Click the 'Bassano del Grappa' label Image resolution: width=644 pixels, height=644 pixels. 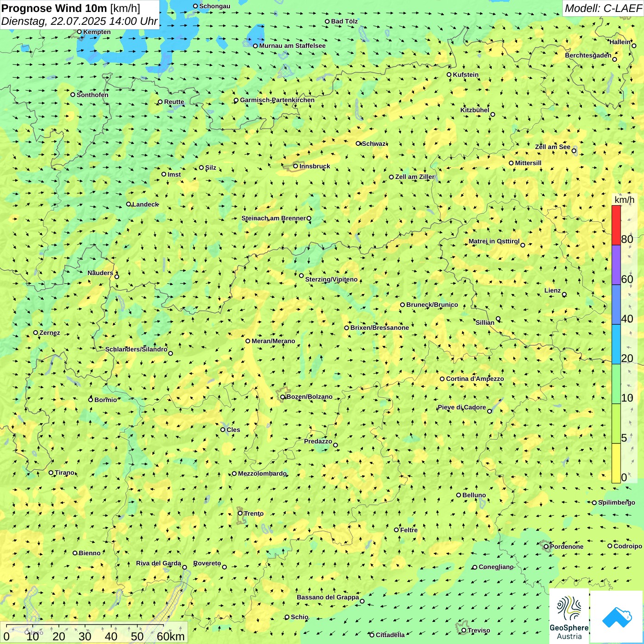pos(328,597)
